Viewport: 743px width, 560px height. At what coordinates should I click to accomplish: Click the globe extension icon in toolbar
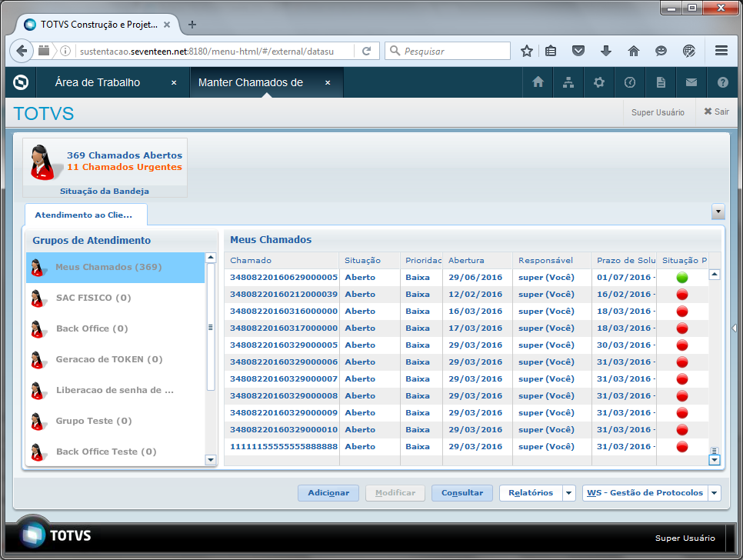point(689,51)
